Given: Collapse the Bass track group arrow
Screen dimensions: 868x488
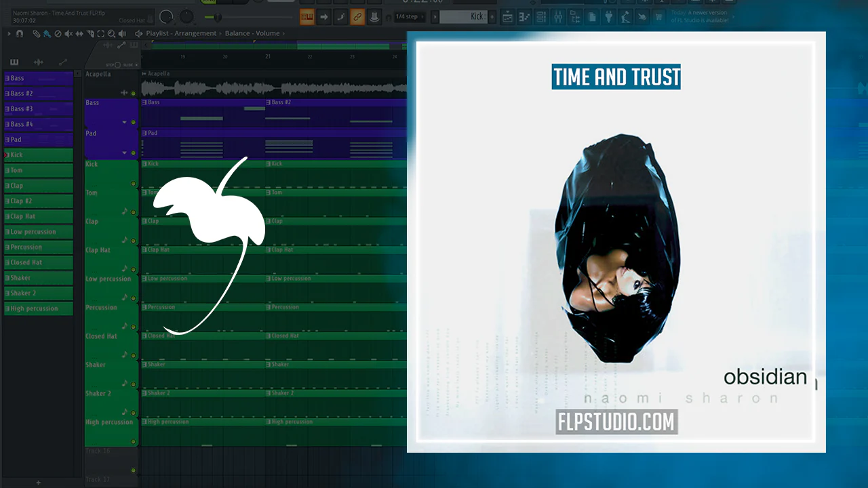Looking at the screenshot, I should tap(124, 123).
